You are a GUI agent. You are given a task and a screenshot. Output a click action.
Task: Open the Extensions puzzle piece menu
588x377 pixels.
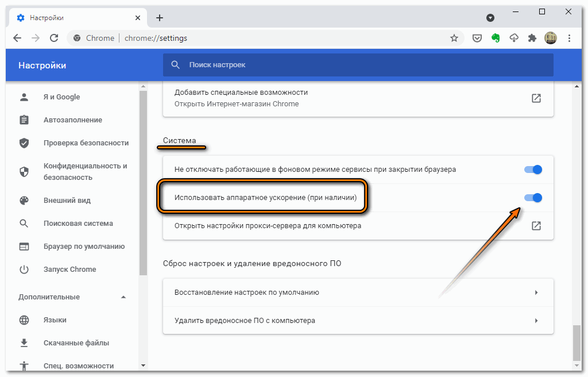tap(532, 38)
